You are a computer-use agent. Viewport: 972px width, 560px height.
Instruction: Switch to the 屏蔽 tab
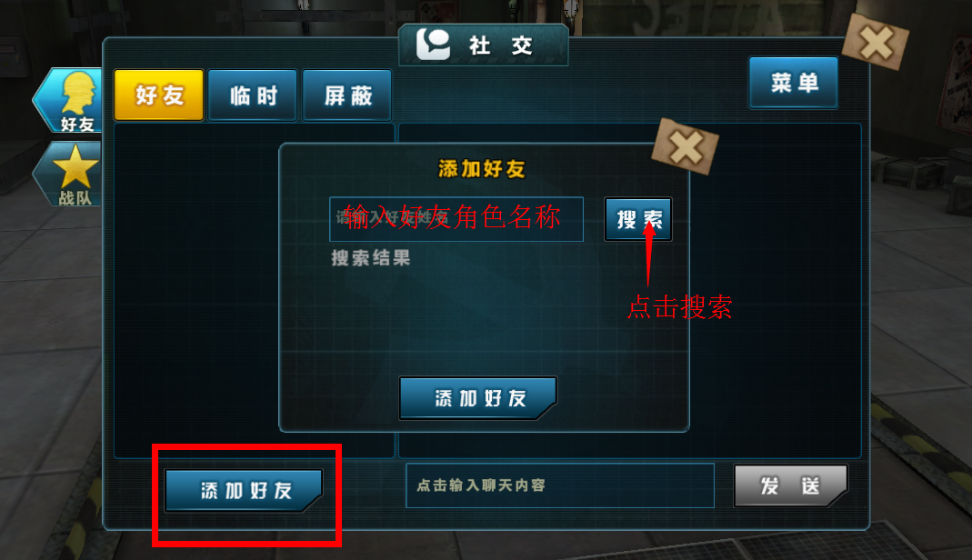(347, 95)
